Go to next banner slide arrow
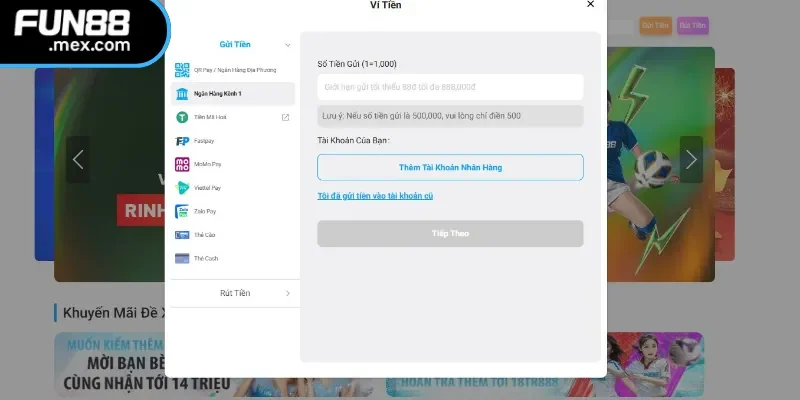This screenshot has height=400, width=800. [x=691, y=160]
